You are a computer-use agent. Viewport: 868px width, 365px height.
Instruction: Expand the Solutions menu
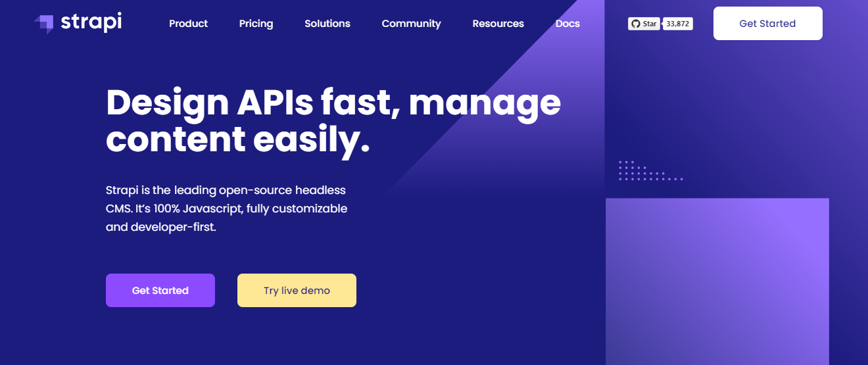coord(327,24)
